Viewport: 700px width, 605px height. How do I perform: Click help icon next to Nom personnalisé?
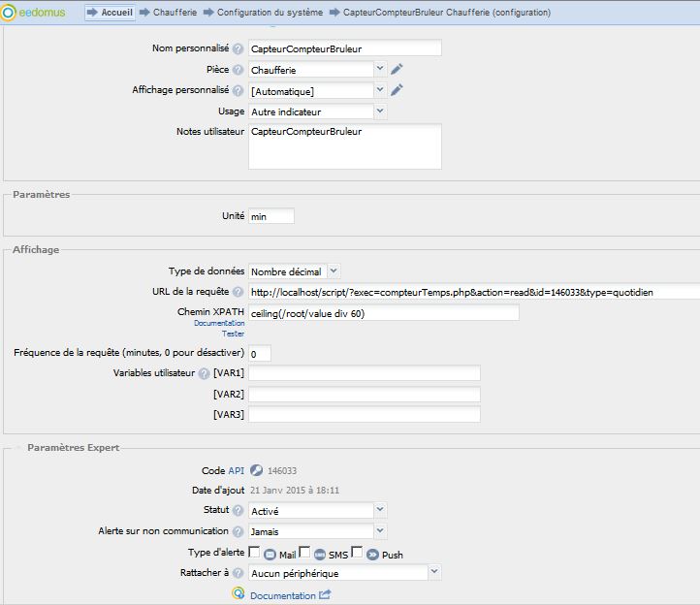238,48
